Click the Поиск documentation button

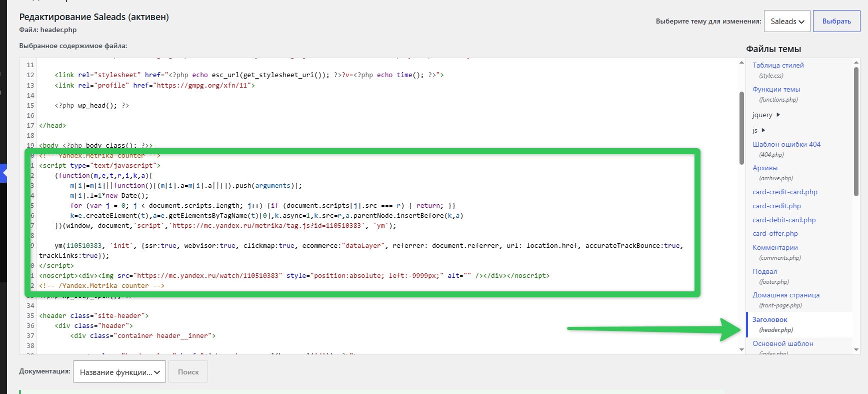(x=188, y=372)
